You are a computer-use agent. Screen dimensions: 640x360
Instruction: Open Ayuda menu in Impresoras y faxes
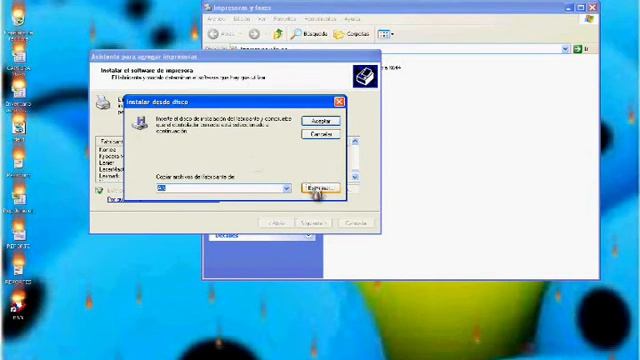(352, 19)
